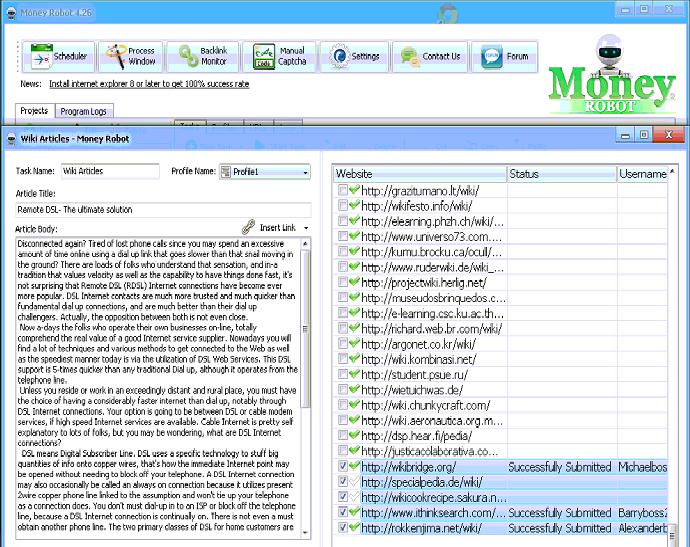This screenshot has height=547, width=690.
Task: Check the projectwiki.herlig.net checkbox
Action: (343, 282)
